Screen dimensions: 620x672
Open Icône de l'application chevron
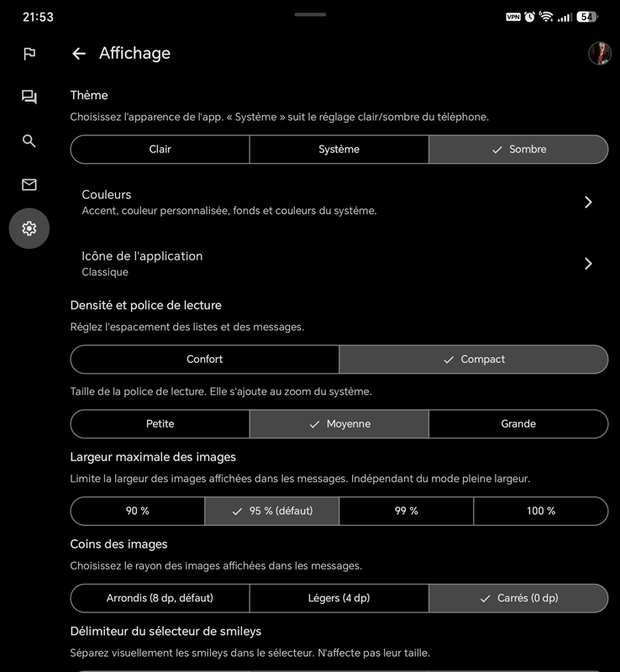point(588,264)
